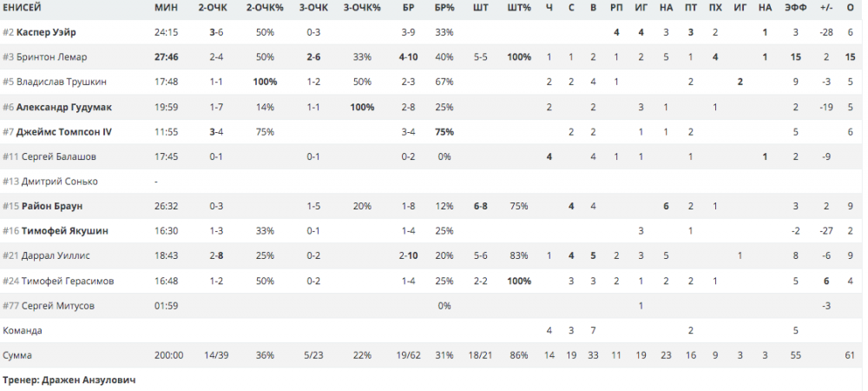Click the ЕНИСЕЙ team header

(23, 8)
